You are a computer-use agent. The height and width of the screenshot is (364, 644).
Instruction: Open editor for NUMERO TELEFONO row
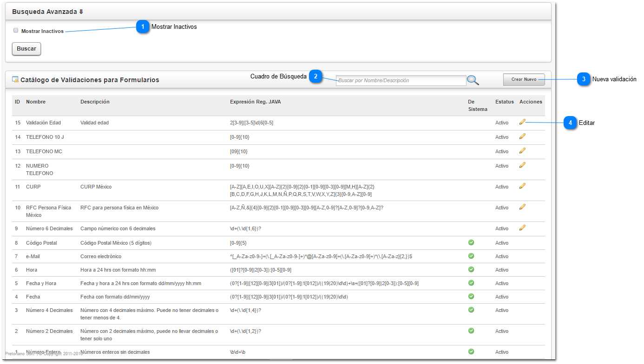[x=522, y=165]
